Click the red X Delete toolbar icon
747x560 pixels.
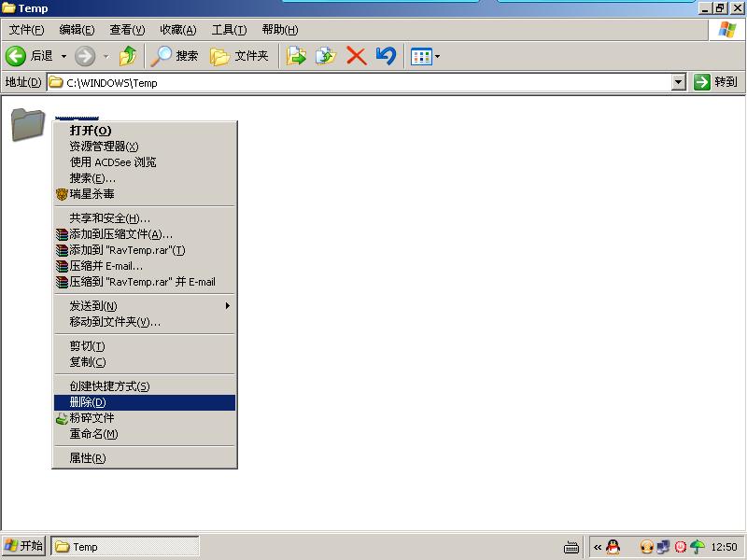point(356,56)
